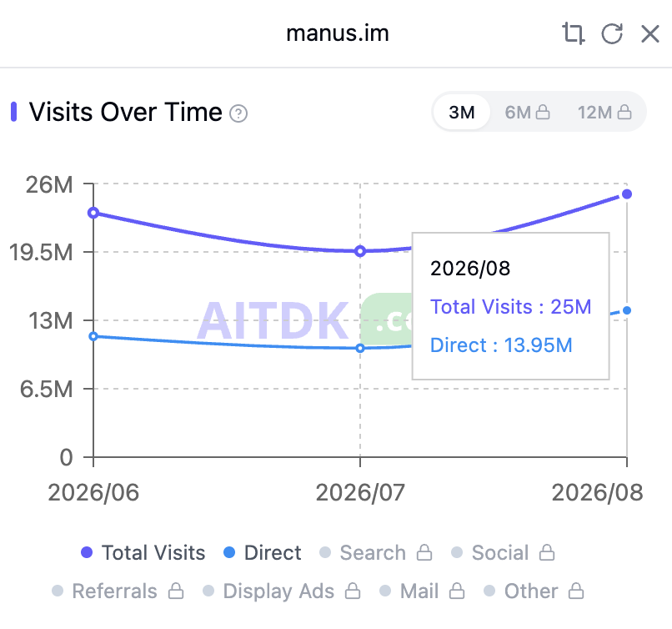Open the Visits Over Time help icon
The height and width of the screenshot is (629, 672).
238,113
